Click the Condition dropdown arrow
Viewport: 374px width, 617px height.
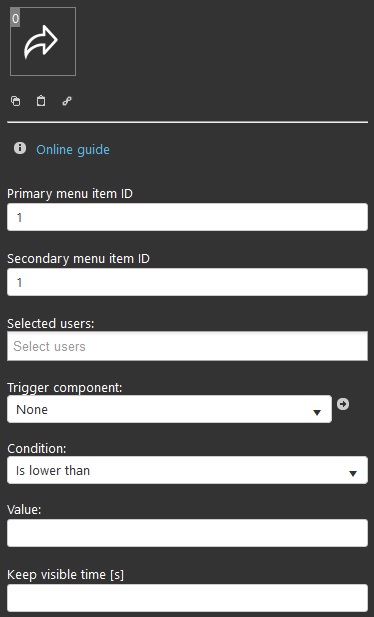pyautogui.click(x=353, y=473)
